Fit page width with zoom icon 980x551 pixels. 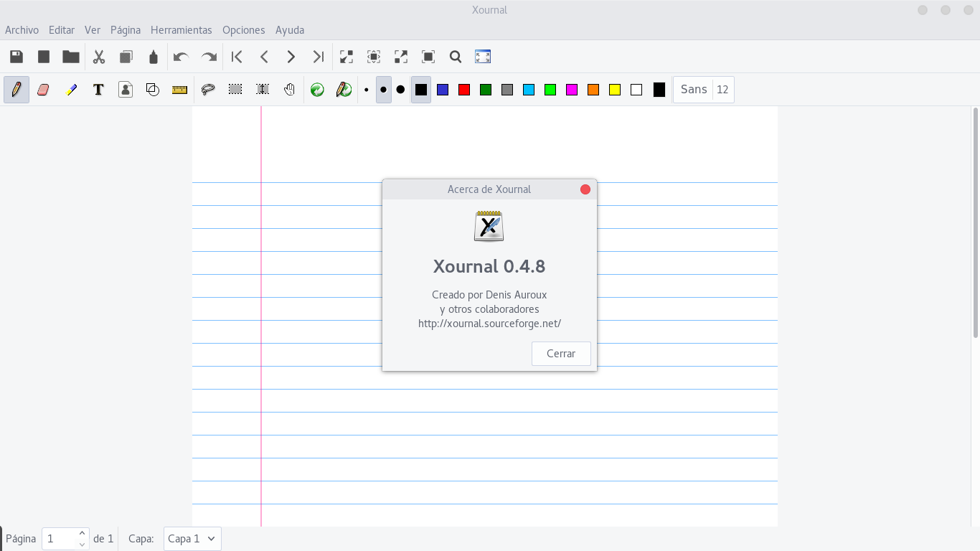pyautogui.click(x=374, y=57)
